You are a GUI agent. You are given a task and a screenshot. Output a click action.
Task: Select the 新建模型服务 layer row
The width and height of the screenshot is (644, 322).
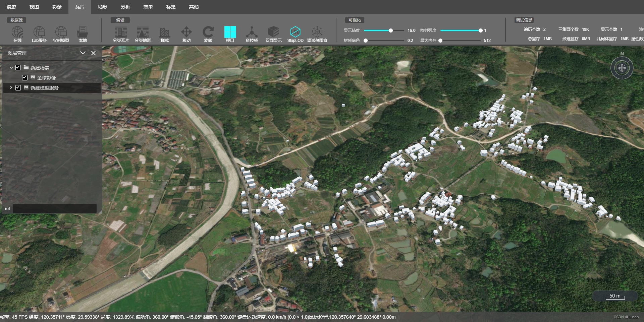pos(52,88)
